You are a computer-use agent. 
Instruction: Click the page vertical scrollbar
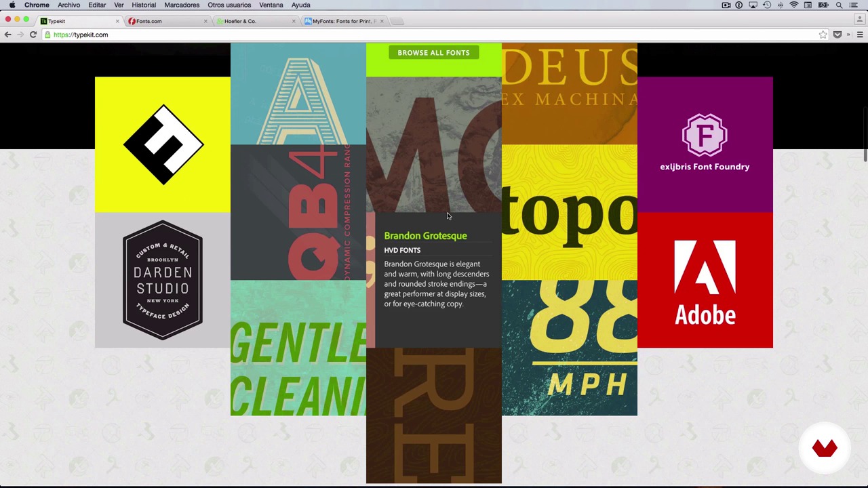point(865,134)
